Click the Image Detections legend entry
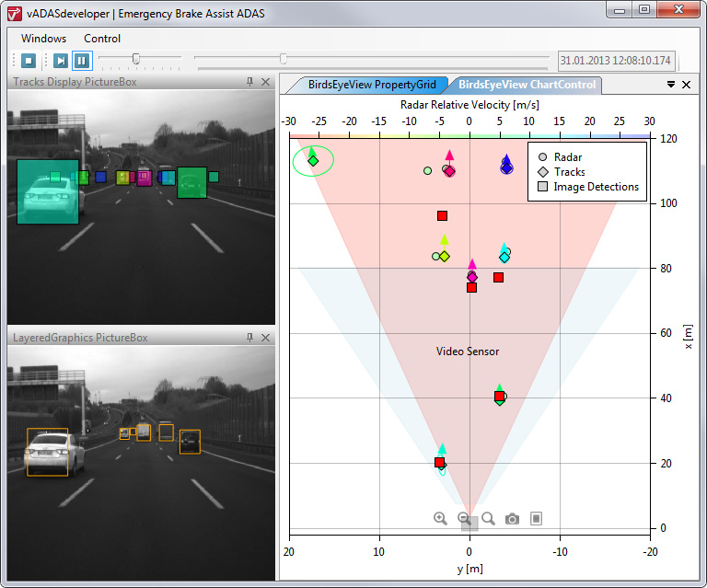This screenshot has width=707, height=588. (x=588, y=187)
